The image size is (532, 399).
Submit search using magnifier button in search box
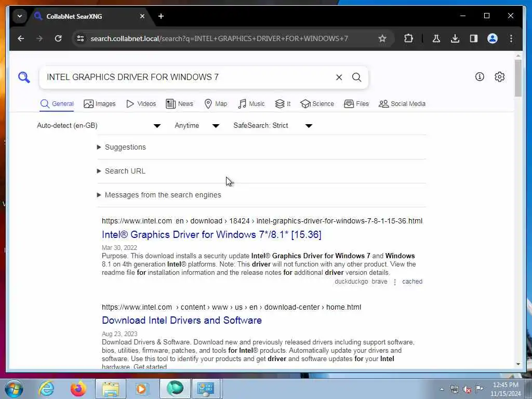click(356, 77)
